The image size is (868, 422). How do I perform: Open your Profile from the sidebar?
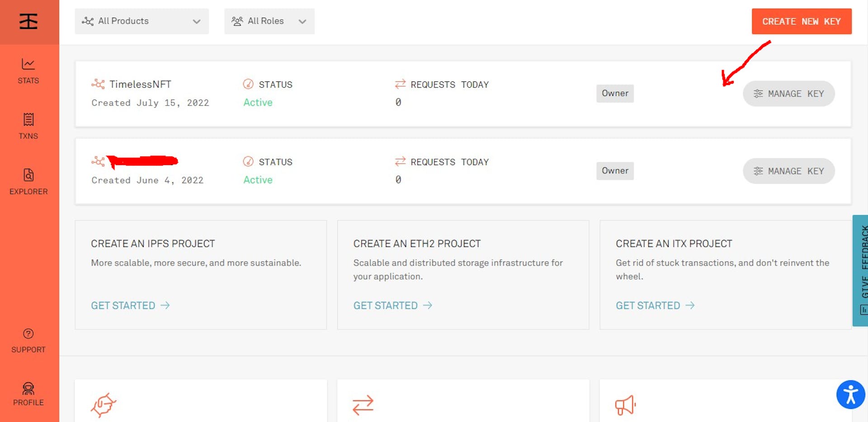coord(28,392)
